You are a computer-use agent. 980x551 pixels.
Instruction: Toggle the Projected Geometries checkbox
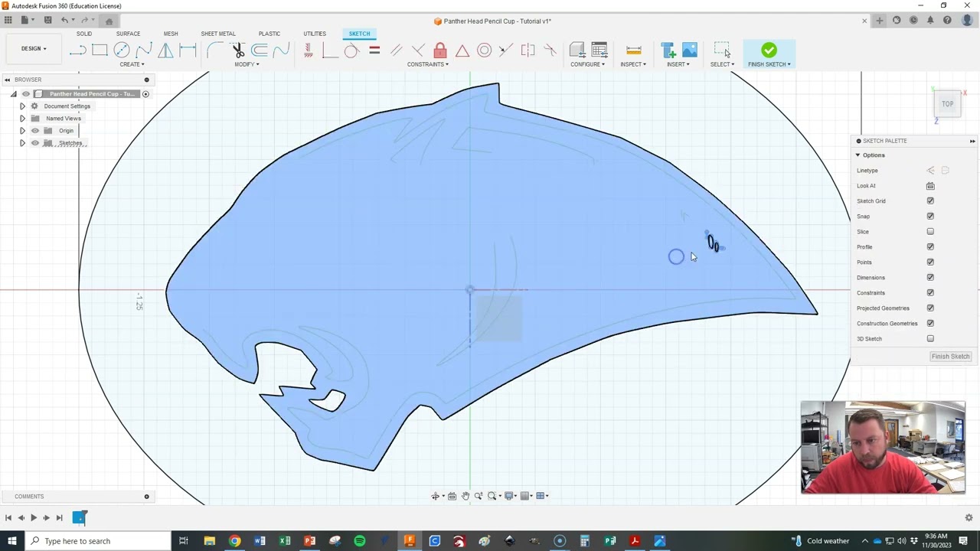[x=930, y=308]
